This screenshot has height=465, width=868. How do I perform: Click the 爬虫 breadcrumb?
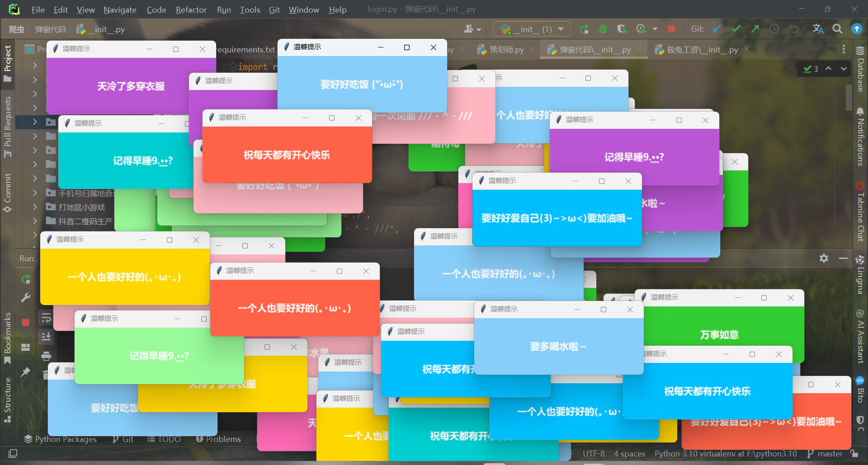coord(17,29)
